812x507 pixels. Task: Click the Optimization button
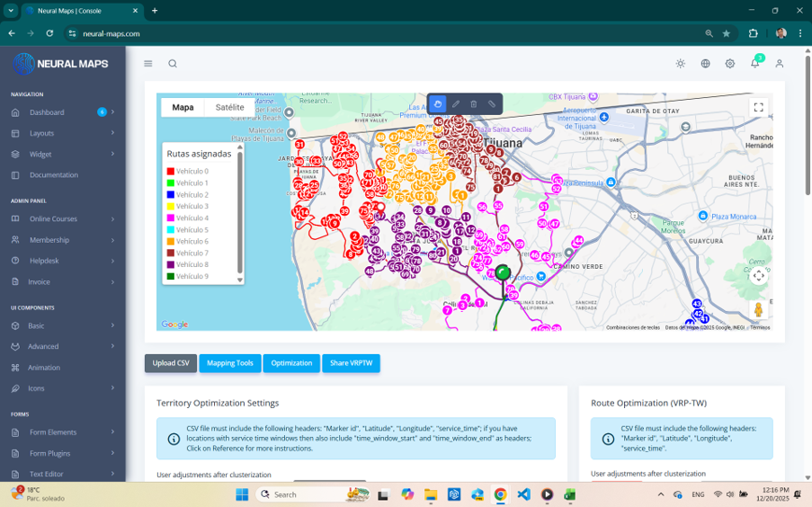tap(291, 363)
